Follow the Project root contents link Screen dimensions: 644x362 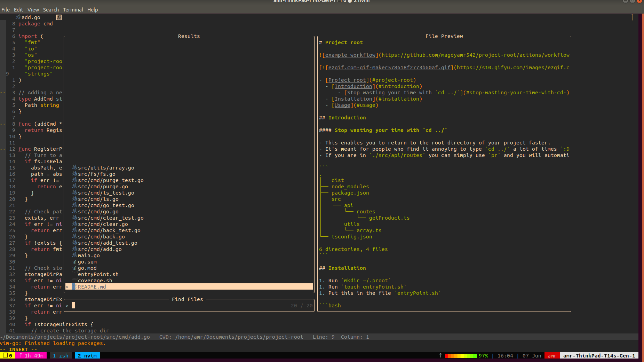(x=347, y=80)
